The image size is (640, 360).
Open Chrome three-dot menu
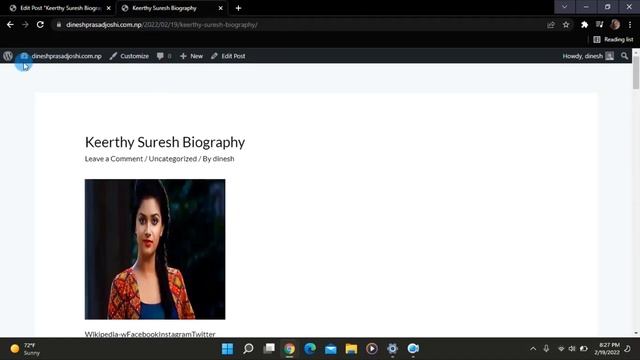630,24
